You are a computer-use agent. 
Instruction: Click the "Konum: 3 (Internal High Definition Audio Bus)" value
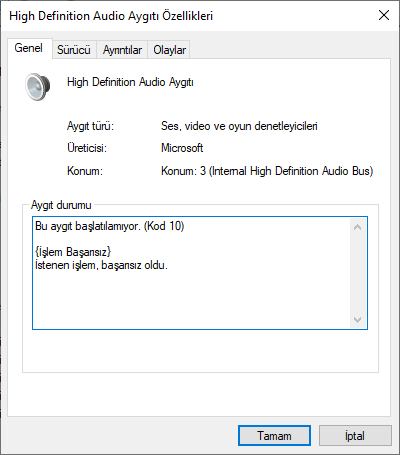(x=267, y=171)
